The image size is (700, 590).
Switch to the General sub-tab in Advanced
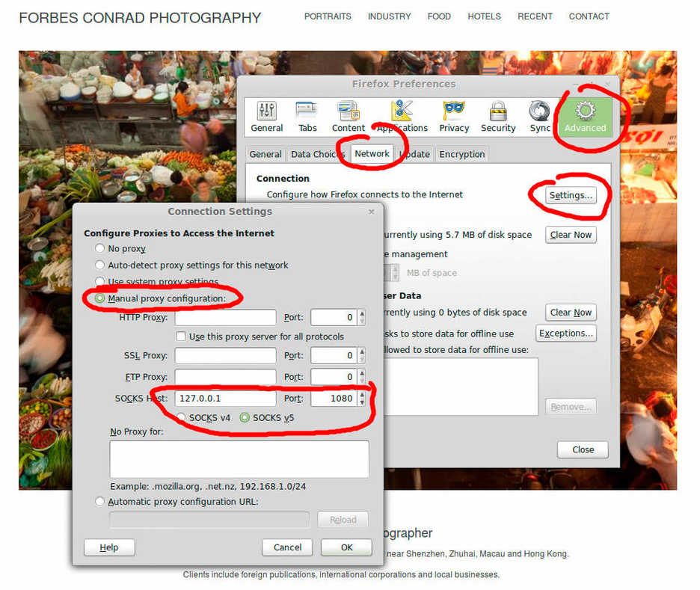(265, 154)
